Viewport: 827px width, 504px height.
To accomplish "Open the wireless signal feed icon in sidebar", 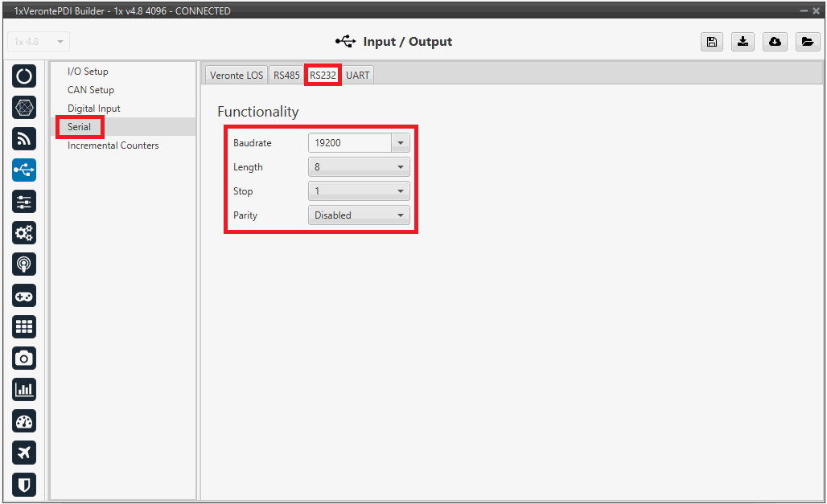I will (24, 138).
